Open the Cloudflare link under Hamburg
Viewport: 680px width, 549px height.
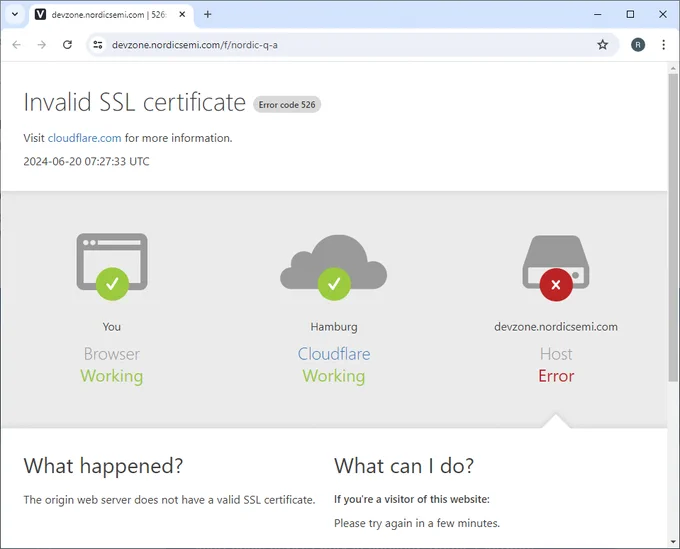[334, 354]
